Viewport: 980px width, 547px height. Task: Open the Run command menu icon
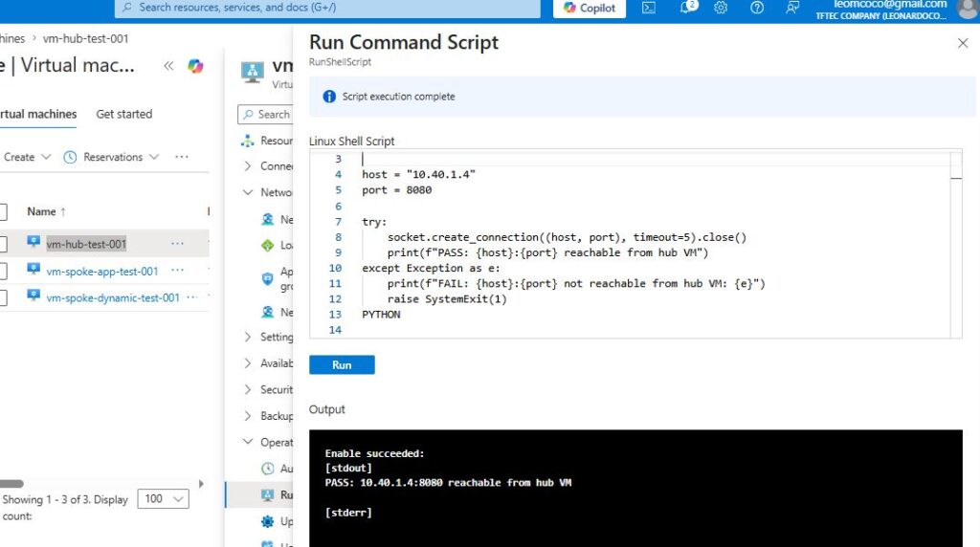tap(268, 494)
